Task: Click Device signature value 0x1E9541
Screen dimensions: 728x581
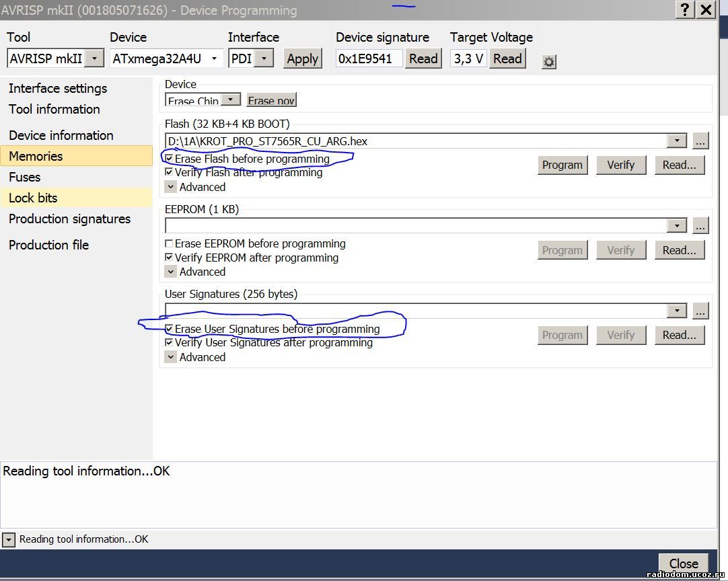Action: pos(369,59)
